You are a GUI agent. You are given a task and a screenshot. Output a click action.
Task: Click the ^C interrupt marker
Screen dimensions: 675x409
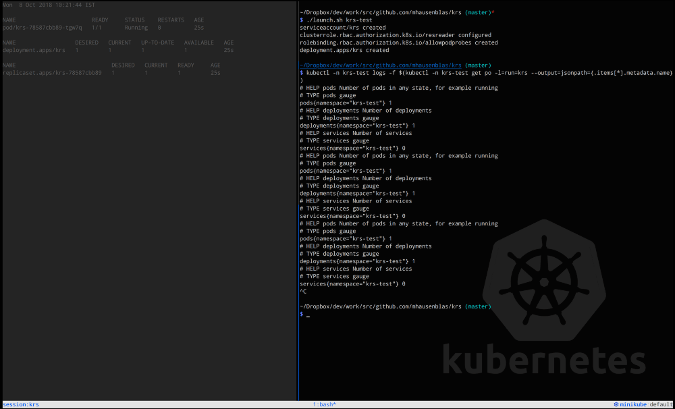point(304,292)
